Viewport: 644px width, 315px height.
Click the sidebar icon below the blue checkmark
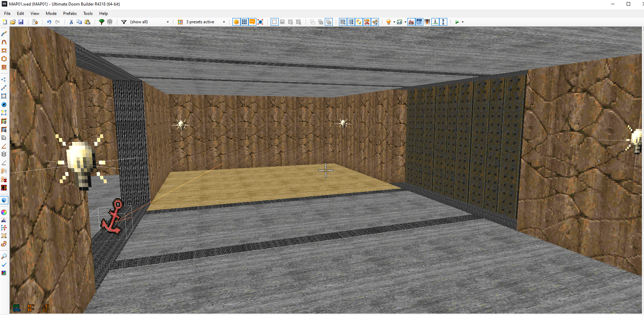click(x=4, y=273)
